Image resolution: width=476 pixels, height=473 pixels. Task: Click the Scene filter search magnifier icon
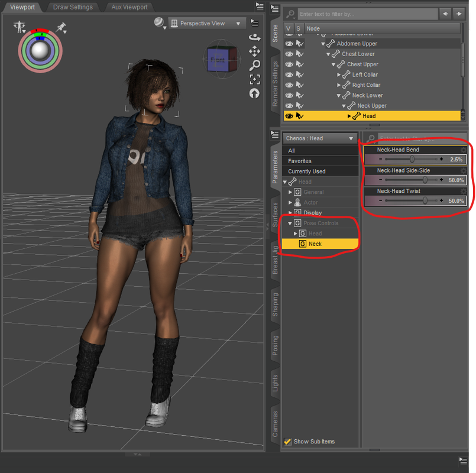click(290, 14)
